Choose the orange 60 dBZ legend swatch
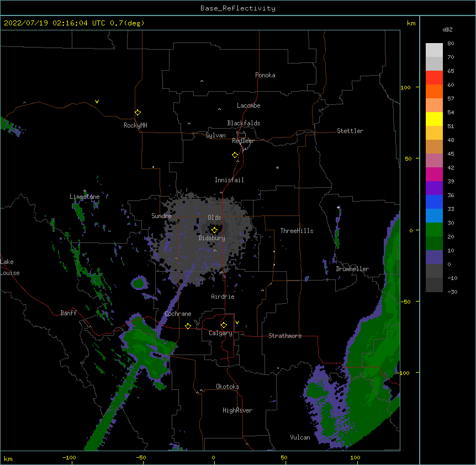The height and width of the screenshot is (465, 476). point(434,91)
